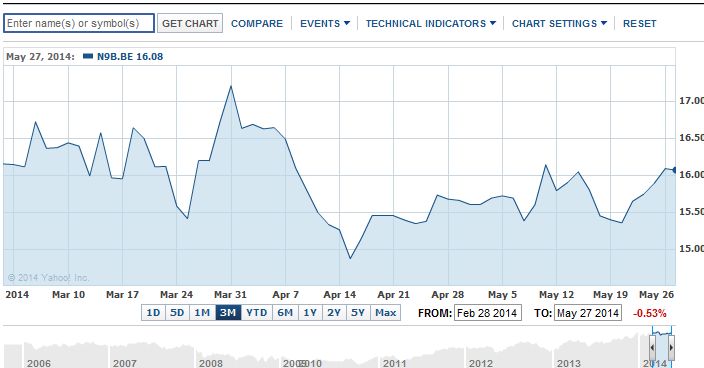Screen dimensions: 704x368
Task: Click the COMPARE link
Action: (257, 23)
